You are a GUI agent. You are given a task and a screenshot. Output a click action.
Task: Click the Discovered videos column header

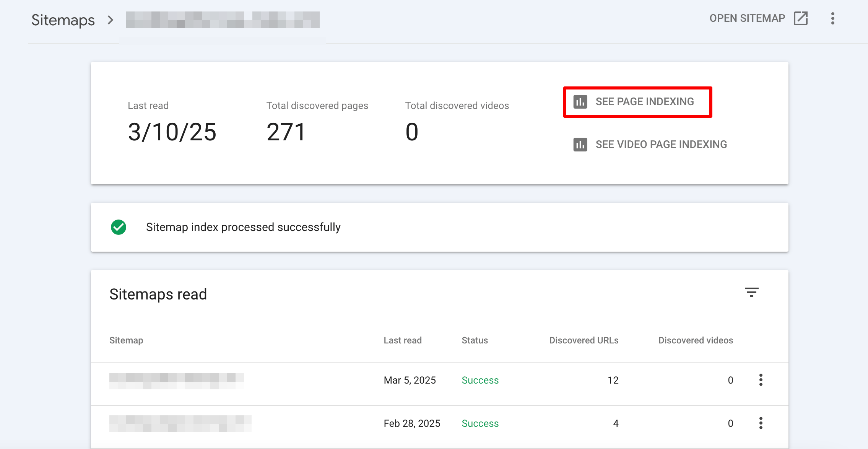[696, 340]
